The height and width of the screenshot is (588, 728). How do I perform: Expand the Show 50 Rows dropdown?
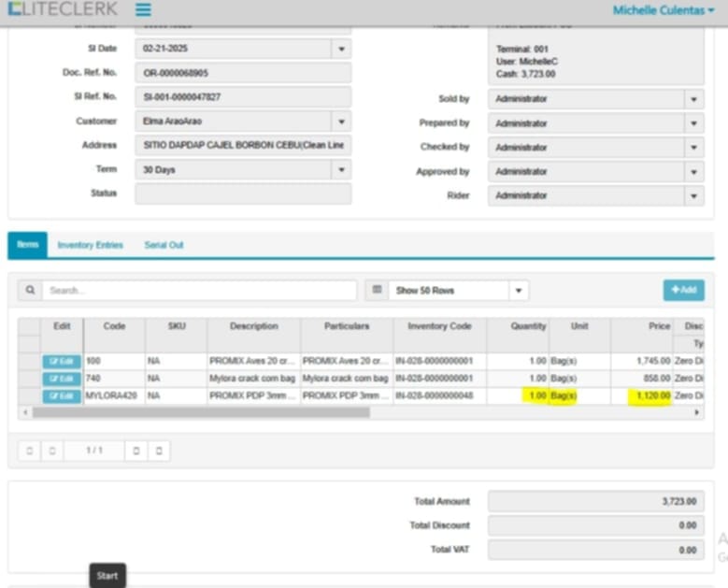519,291
